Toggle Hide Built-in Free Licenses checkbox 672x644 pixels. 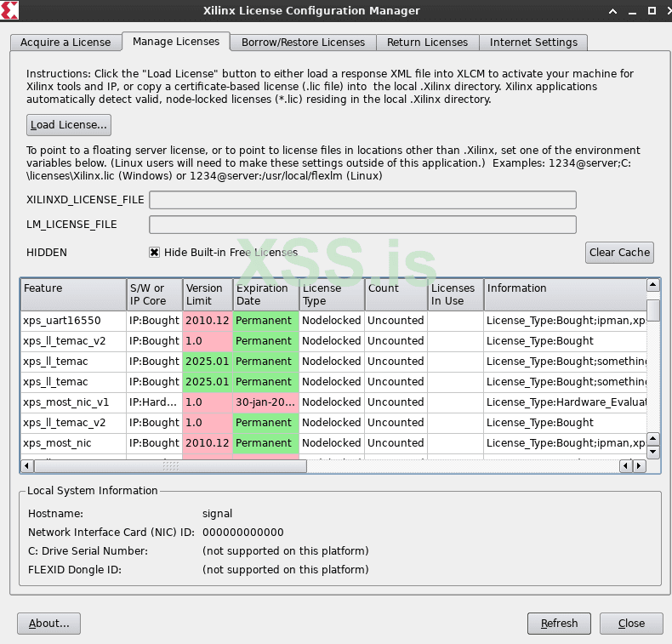click(x=154, y=253)
